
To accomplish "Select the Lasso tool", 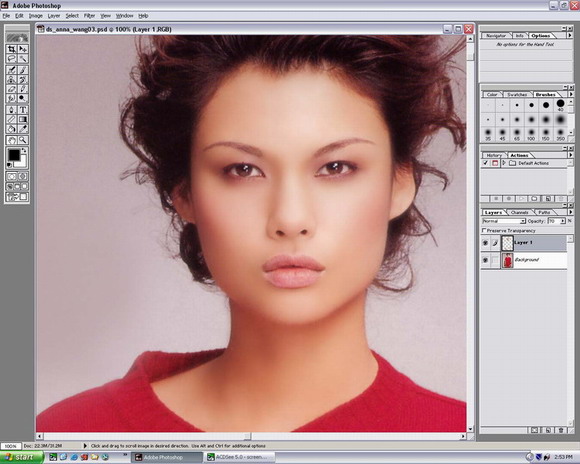I will (x=11, y=58).
